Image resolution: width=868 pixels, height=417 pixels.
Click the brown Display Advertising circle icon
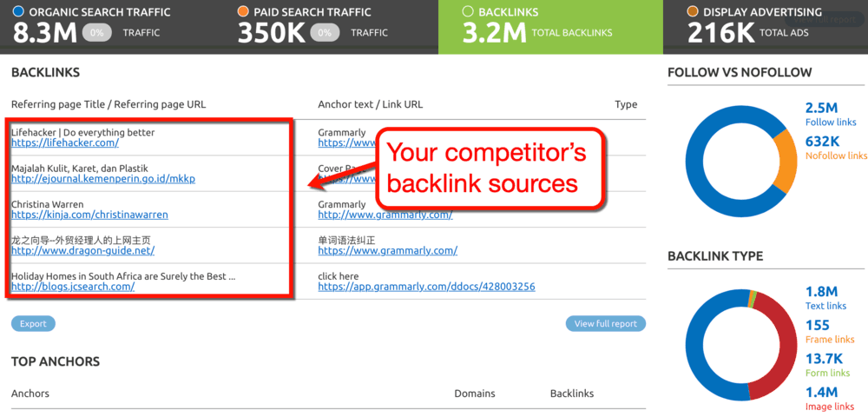[692, 11]
